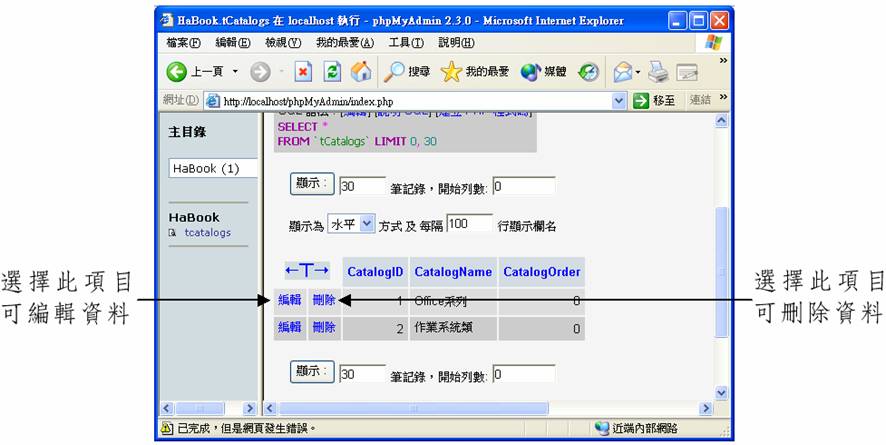Expand toolbar overflow chevron next to Edit icon

723,60
